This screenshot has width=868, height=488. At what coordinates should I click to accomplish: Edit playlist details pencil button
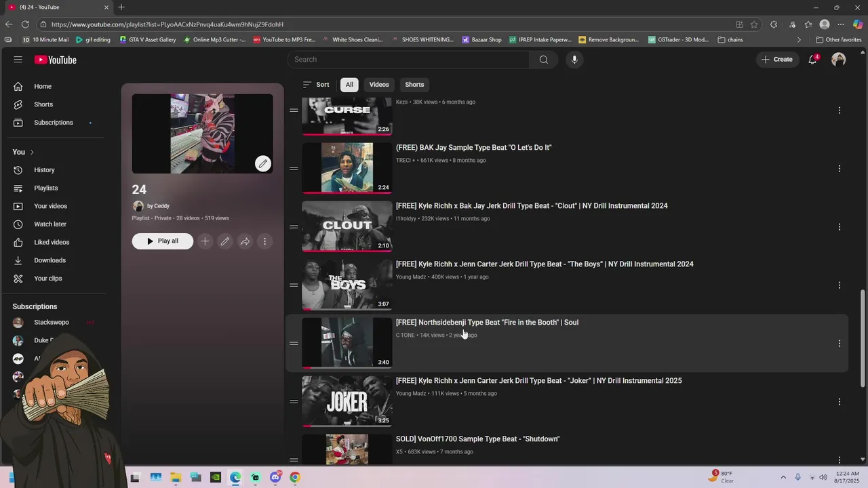coord(225,241)
